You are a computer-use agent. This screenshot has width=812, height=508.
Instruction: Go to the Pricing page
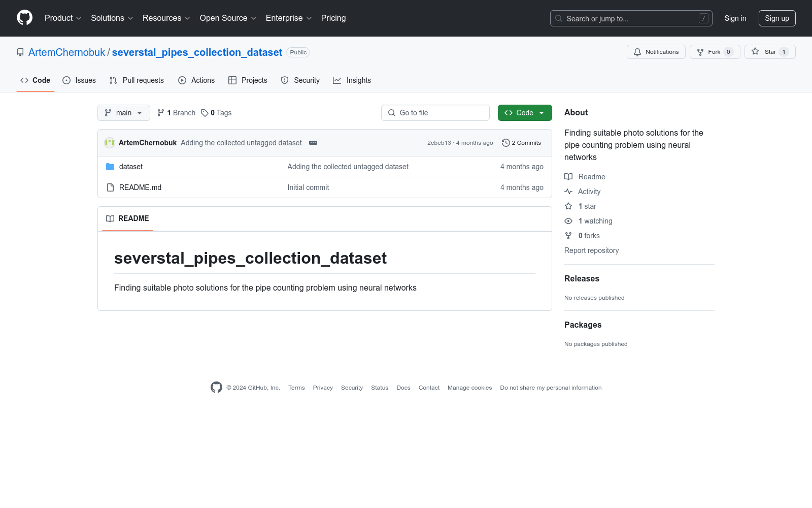(333, 18)
